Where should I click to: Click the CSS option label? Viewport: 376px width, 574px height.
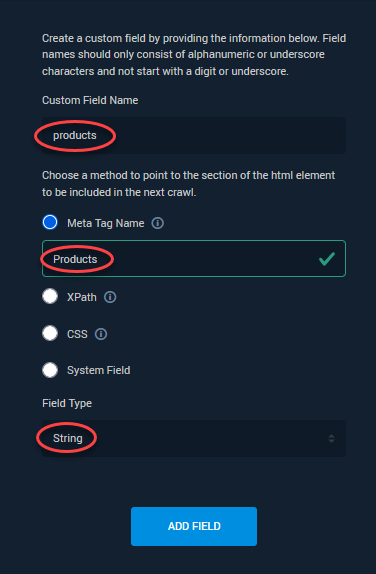[77, 334]
